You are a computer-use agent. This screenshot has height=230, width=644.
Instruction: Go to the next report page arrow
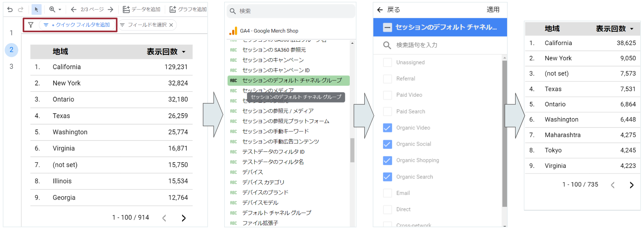pos(110,9)
